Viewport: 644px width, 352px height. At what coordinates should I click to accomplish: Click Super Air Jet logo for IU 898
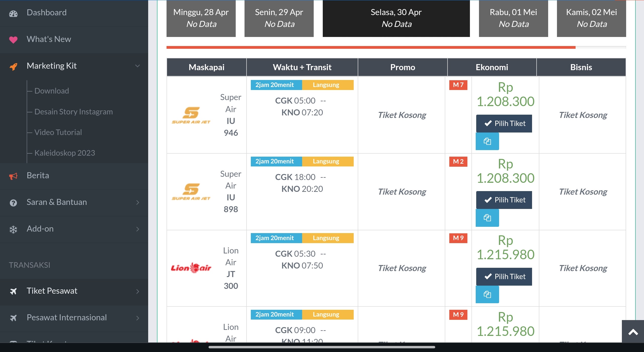pyautogui.click(x=191, y=192)
